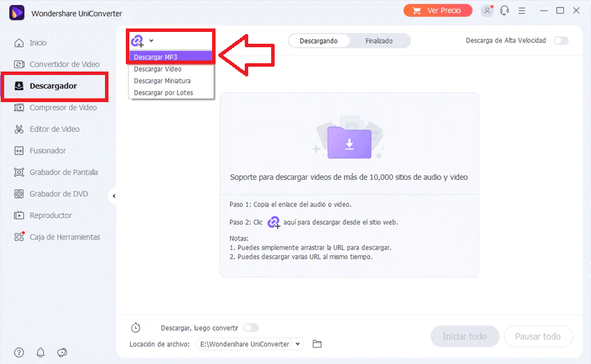This screenshot has width=591, height=364.
Task: Open customer support headset icon
Action: [x=505, y=10]
